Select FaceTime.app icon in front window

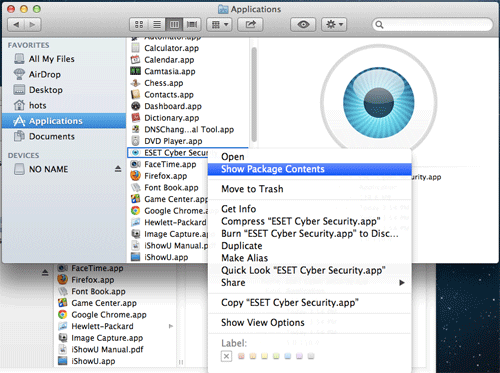(x=135, y=164)
